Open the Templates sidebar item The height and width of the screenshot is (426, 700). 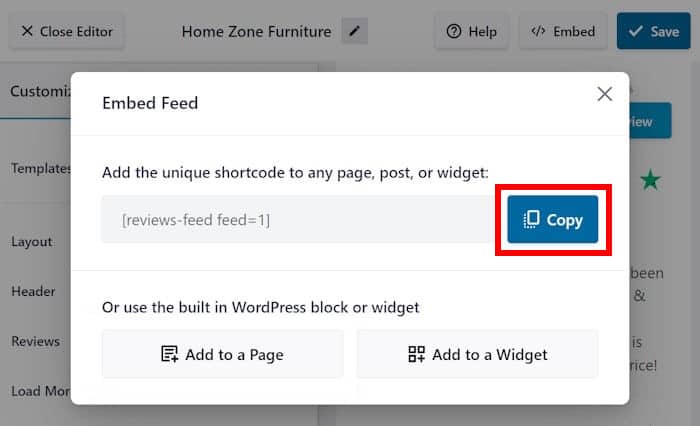tap(40, 169)
